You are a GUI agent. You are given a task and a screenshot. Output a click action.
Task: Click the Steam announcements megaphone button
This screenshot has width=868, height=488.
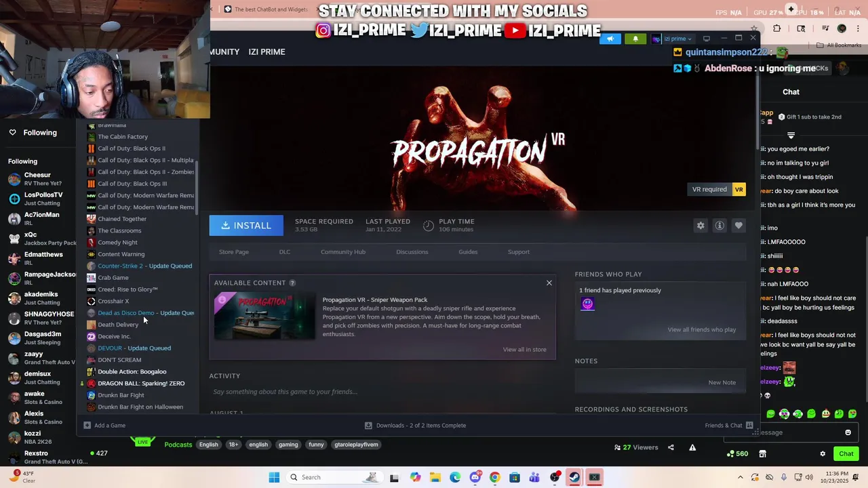tap(610, 39)
